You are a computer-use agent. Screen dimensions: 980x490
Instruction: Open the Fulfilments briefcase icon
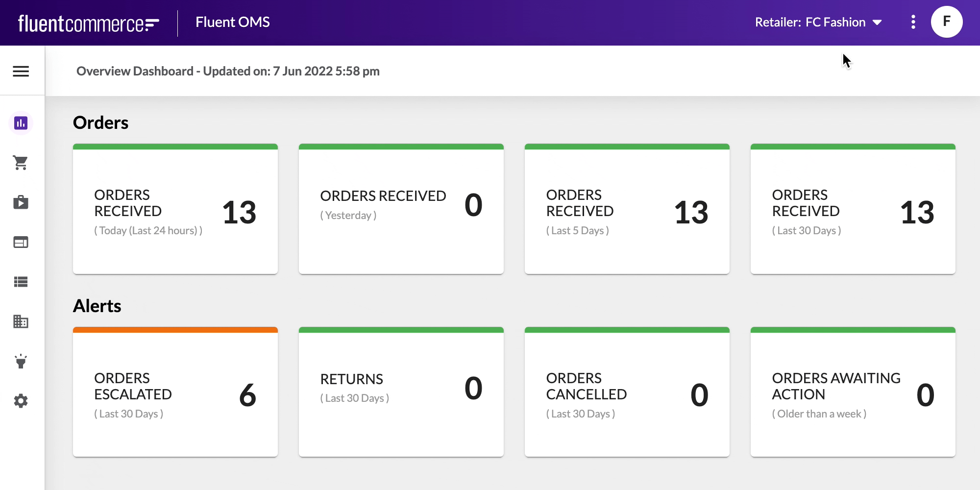click(x=20, y=202)
